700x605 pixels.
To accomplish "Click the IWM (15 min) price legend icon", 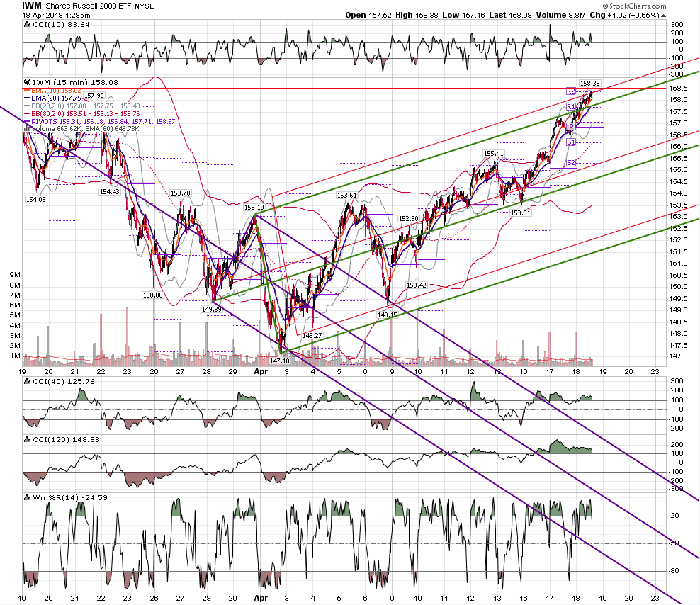I will (27, 83).
